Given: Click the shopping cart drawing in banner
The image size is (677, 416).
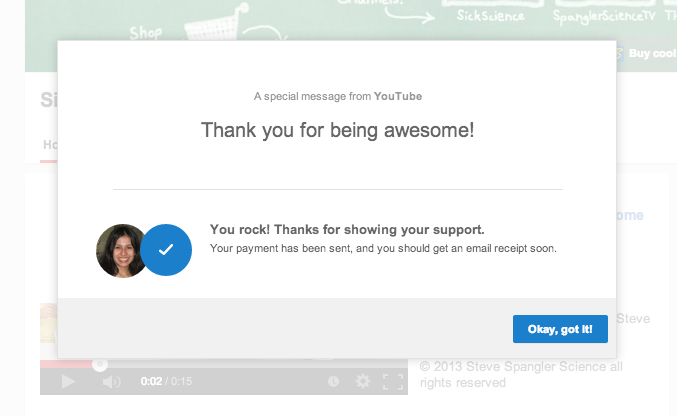Looking at the screenshot, I should coord(215,24).
